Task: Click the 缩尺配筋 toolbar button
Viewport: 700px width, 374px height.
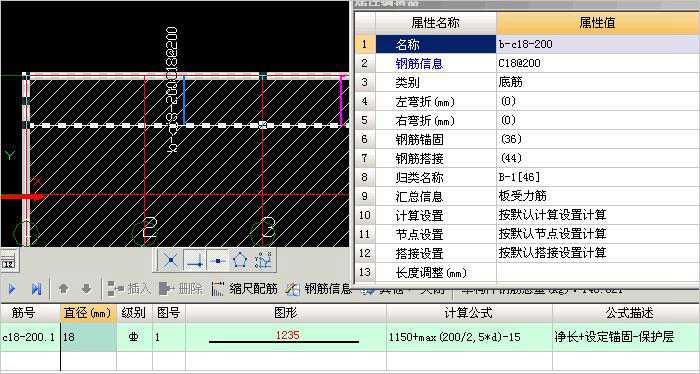Action: tap(244, 289)
